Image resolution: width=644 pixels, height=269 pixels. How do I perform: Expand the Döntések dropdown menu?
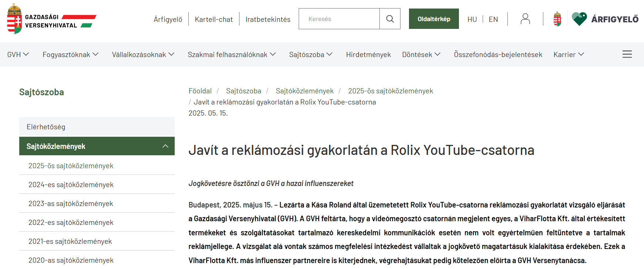tap(421, 54)
